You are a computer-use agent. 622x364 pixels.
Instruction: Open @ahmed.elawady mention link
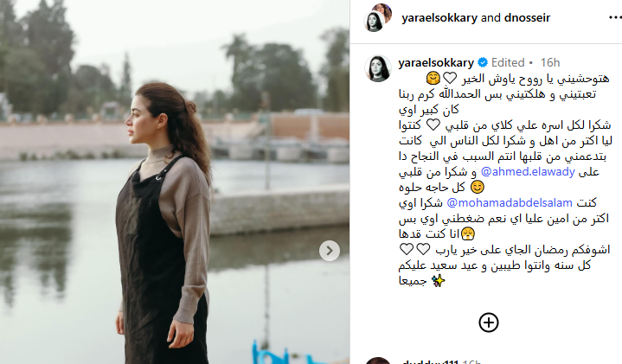pos(528,172)
